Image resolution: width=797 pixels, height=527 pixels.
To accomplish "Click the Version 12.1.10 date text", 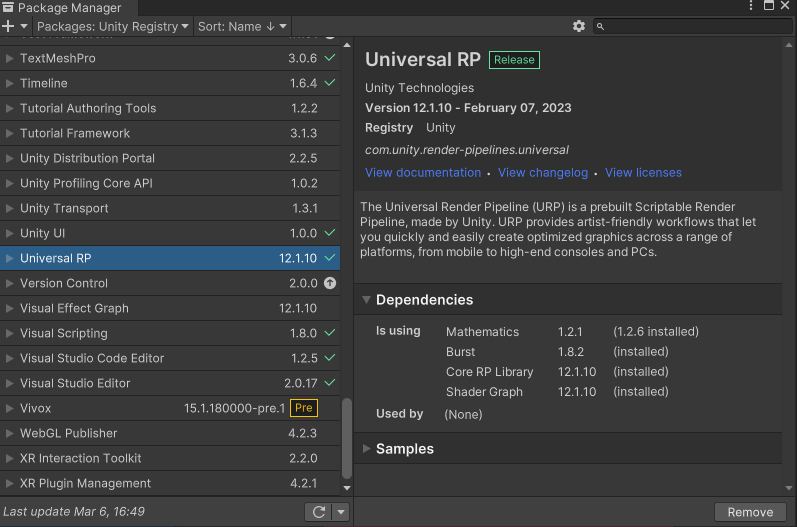I will 468,108.
